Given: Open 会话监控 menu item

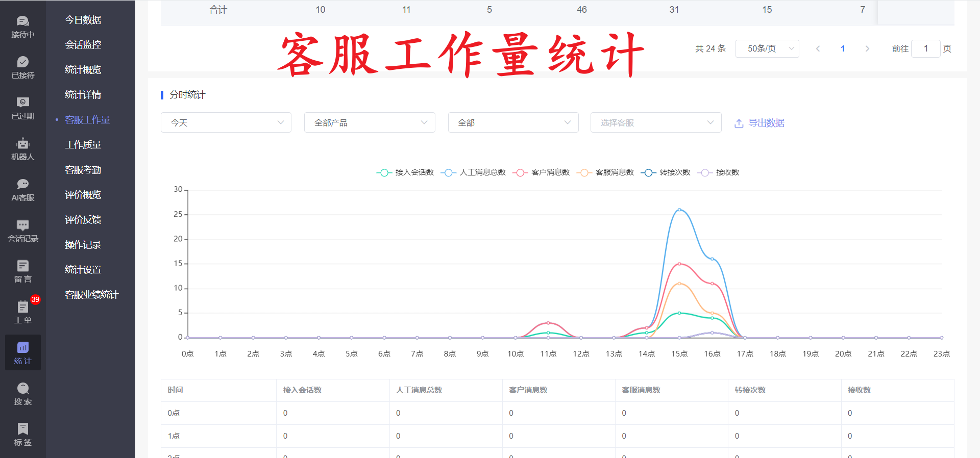Looking at the screenshot, I should point(83,45).
